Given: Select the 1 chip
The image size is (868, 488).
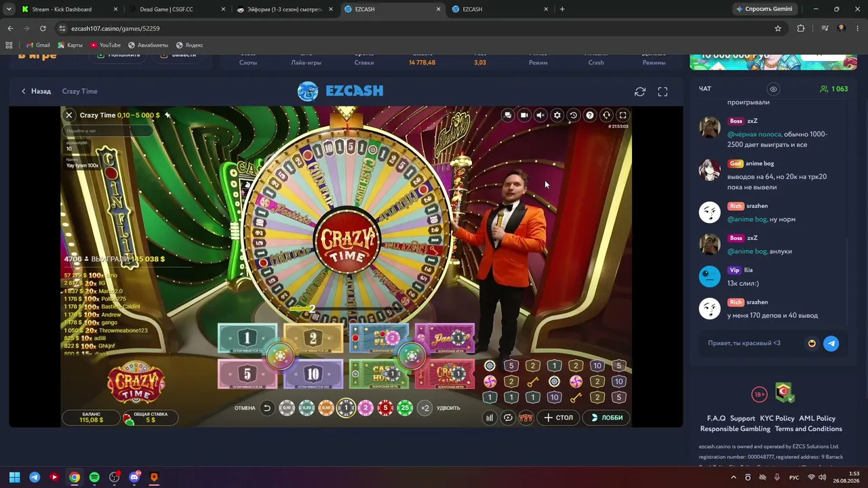Looking at the screenshot, I should pyautogui.click(x=346, y=408).
